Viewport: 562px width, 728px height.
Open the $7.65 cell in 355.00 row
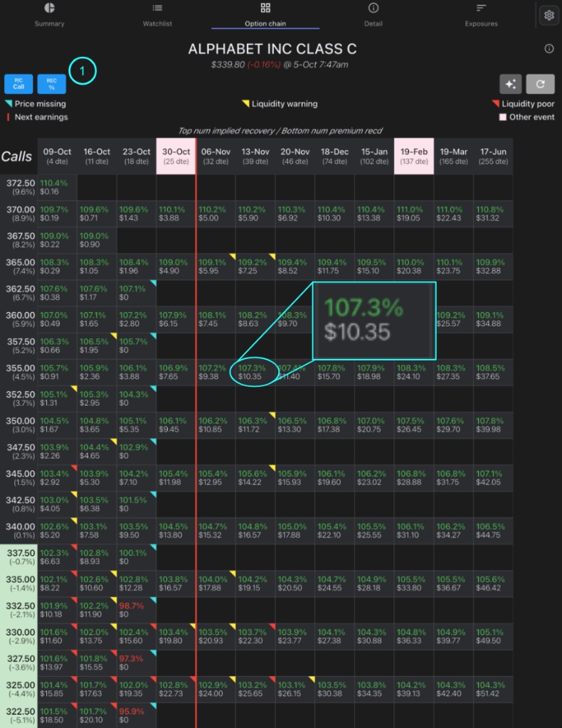[x=176, y=372]
